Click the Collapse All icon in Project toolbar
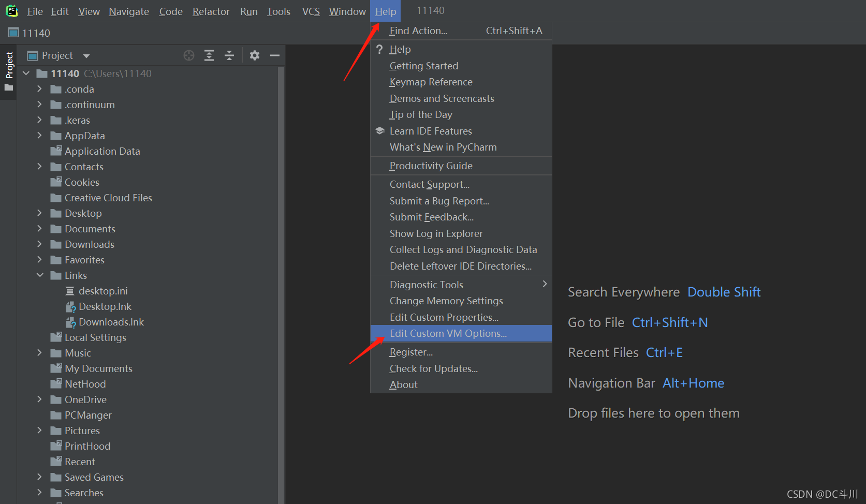Viewport: 866px width, 504px height. pos(229,55)
